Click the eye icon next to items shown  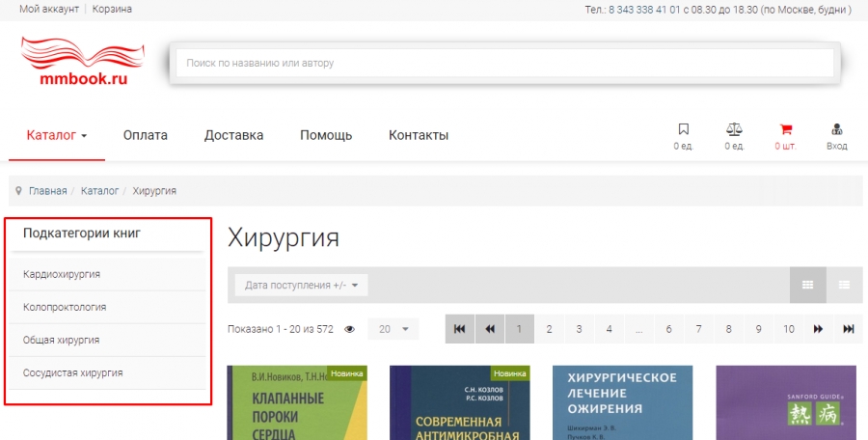(349, 329)
